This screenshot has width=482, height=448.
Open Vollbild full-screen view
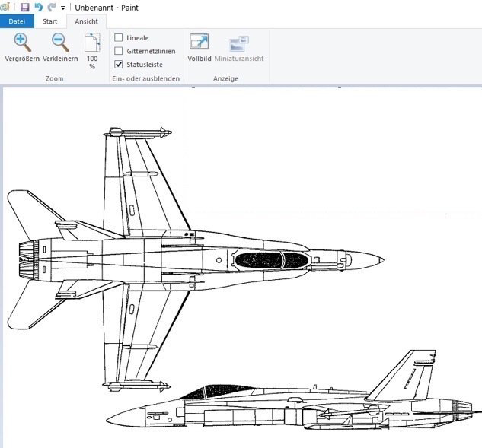199,43
